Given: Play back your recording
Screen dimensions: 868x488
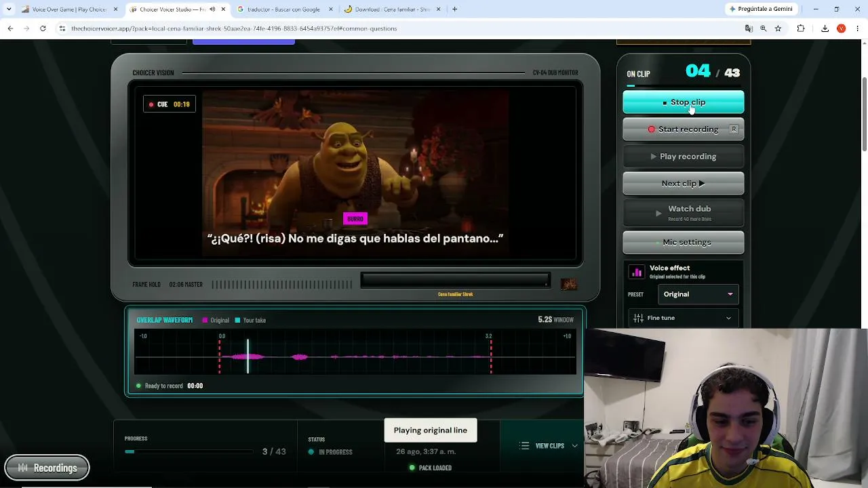Looking at the screenshot, I should click(683, 157).
